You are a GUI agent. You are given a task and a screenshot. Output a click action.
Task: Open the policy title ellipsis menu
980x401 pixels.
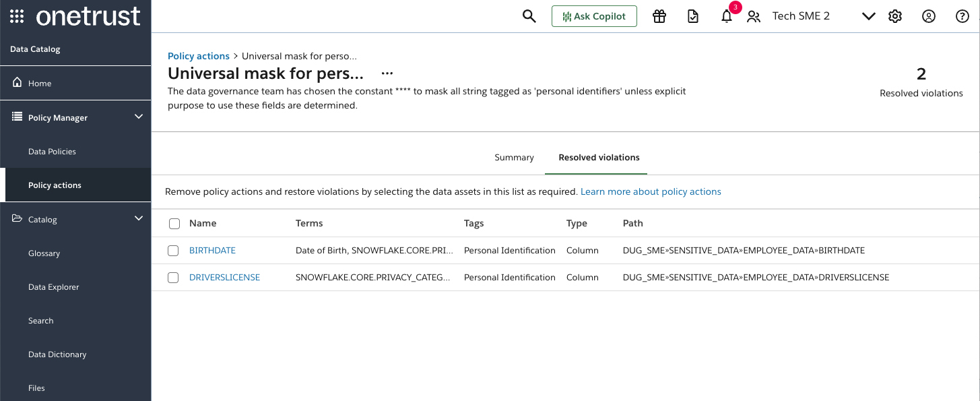click(x=387, y=73)
